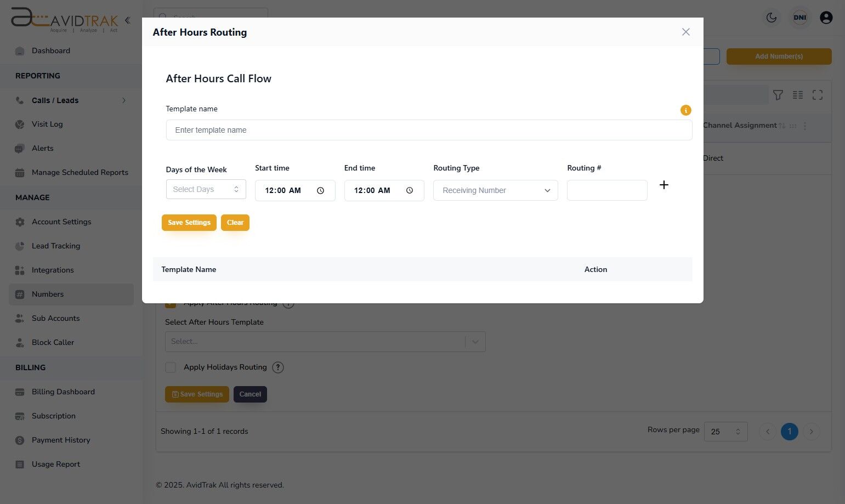Toggle the Apply After Hours Routing checkbox
The height and width of the screenshot is (504, 845).
click(x=171, y=304)
